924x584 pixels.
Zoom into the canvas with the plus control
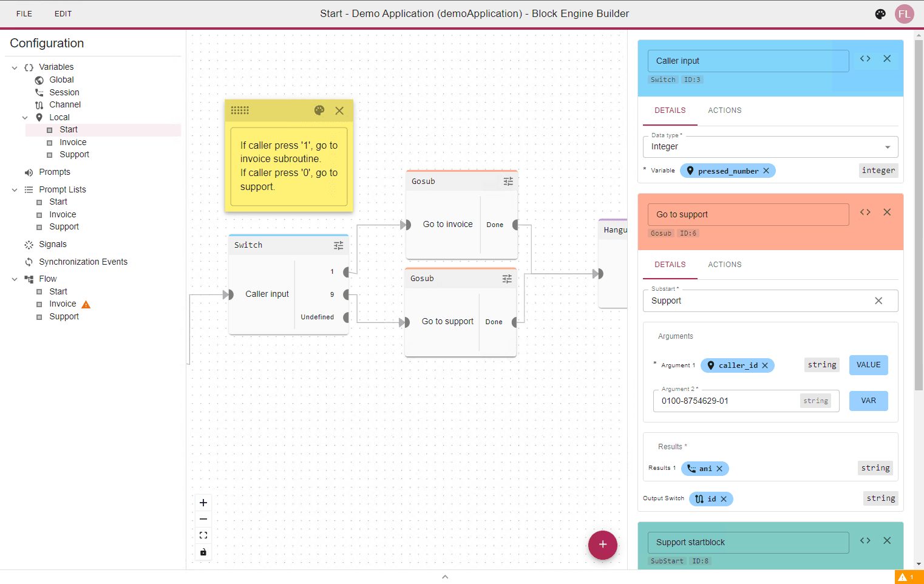pos(203,502)
